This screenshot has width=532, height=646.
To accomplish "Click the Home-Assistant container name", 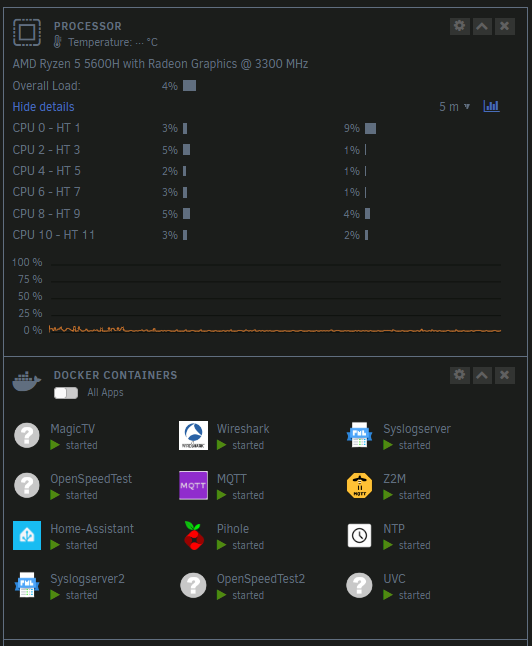I will [x=92, y=529].
